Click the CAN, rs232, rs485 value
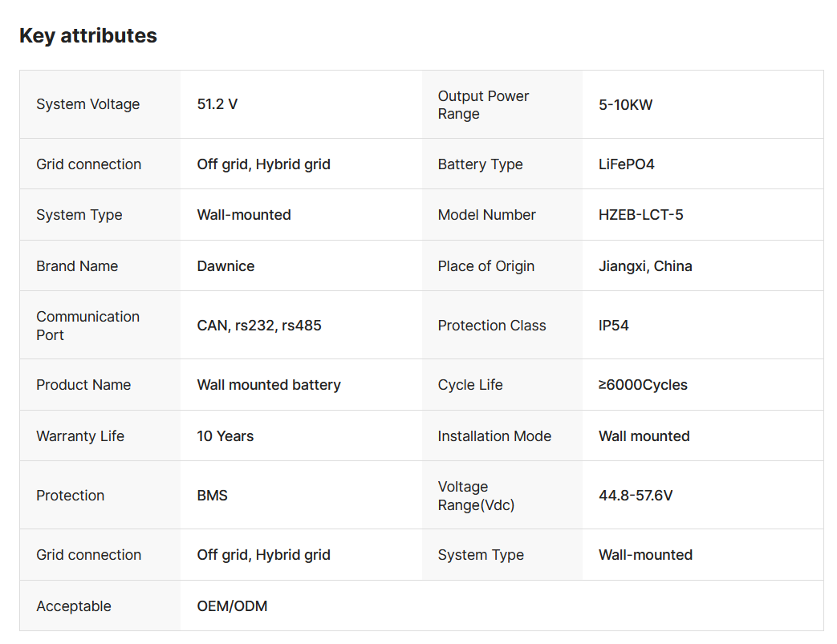The height and width of the screenshot is (644, 837). [259, 326]
